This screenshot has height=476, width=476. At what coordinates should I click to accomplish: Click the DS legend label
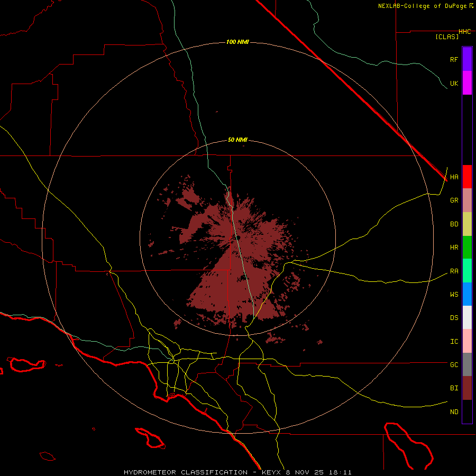click(x=454, y=318)
